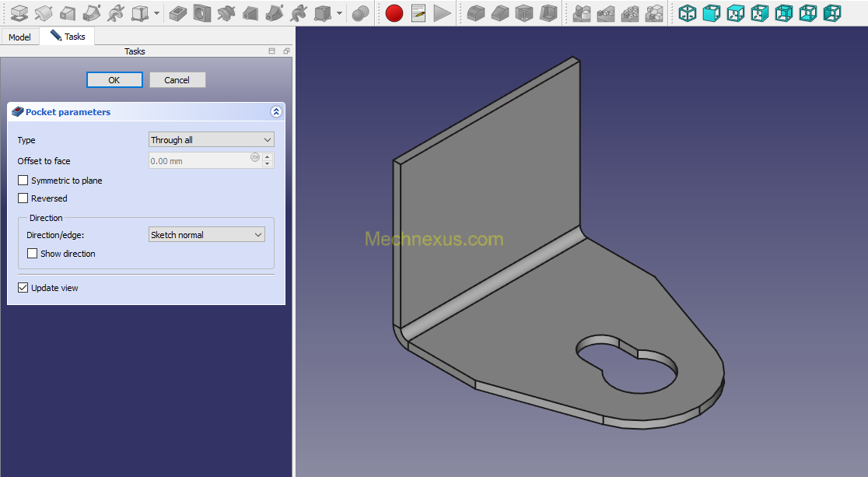
Task: Set left view with cube icon
Action: 832,12
